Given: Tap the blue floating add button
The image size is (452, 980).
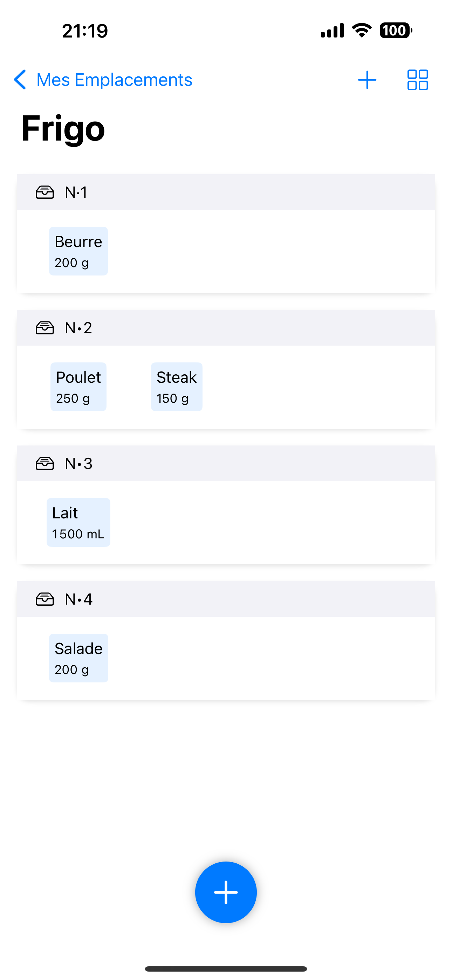Looking at the screenshot, I should tap(226, 892).
